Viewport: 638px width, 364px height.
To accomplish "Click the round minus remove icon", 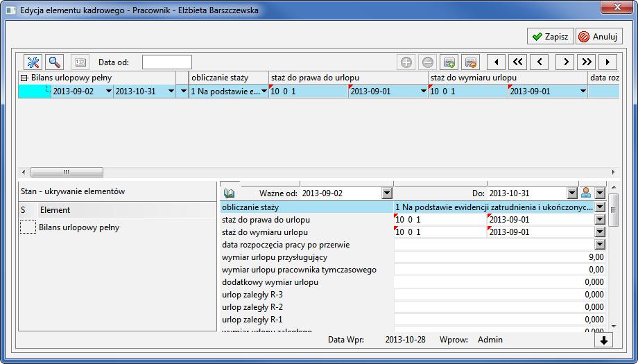I will pyautogui.click(x=428, y=62).
